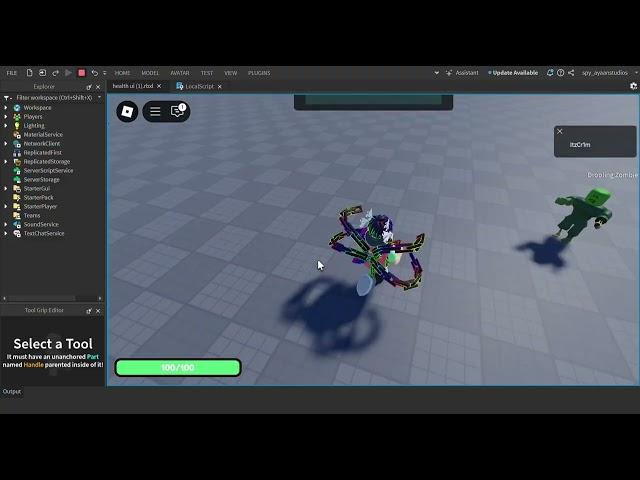
Task: Expand the SoundService tree node
Action: [x=6, y=224]
